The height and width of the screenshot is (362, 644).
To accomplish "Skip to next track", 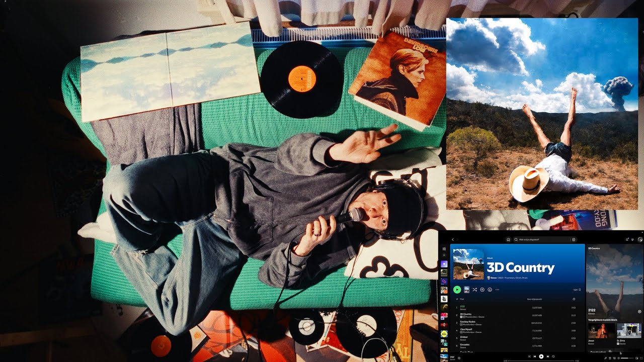I will tap(548, 356).
